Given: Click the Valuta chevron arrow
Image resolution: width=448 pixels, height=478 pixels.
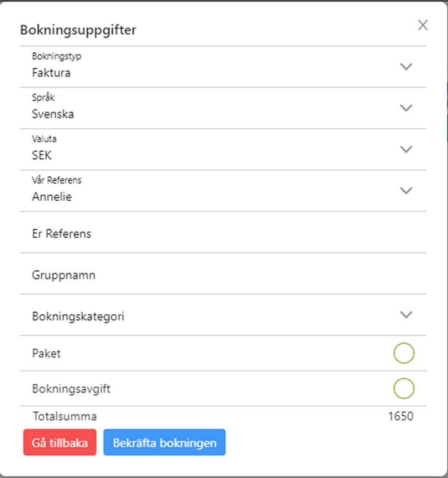Looking at the screenshot, I should tap(406, 149).
